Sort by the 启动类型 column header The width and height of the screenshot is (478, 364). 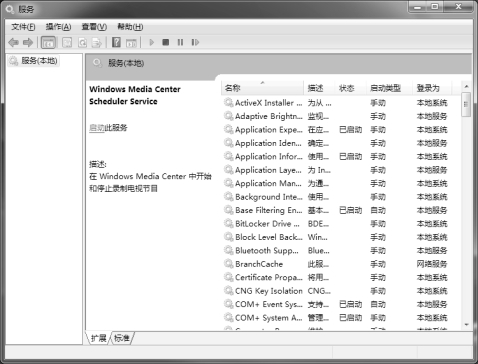pos(389,88)
